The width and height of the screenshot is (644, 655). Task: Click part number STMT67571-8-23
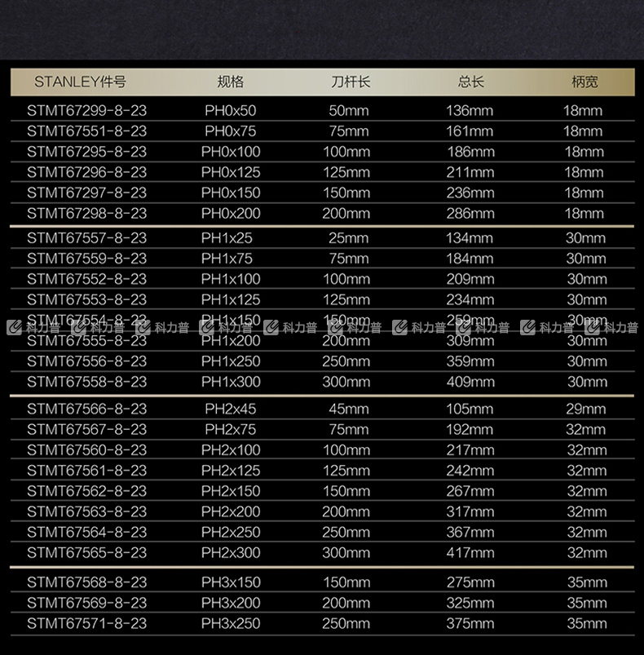click(x=86, y=623)
